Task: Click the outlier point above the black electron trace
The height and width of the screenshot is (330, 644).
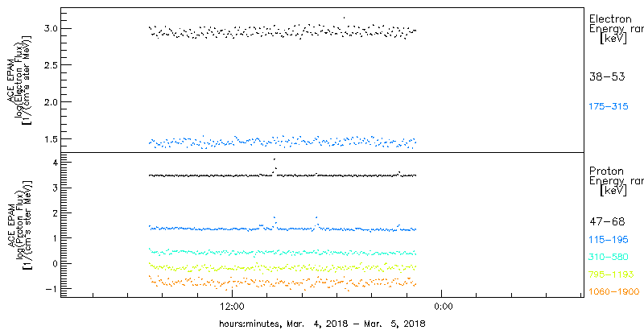Action: pos(344,18)
